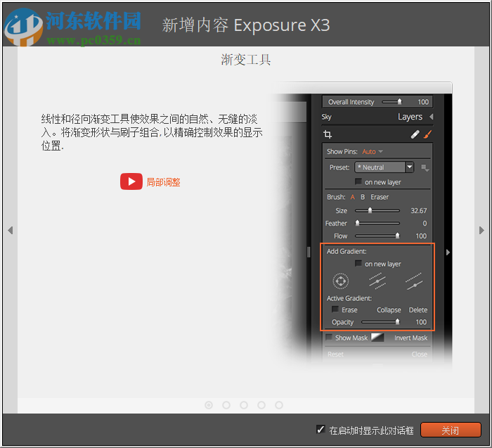Select the orange brush tool icon
Image resolution: width=492 pixels, height=448 pixels.
point(427,134)
